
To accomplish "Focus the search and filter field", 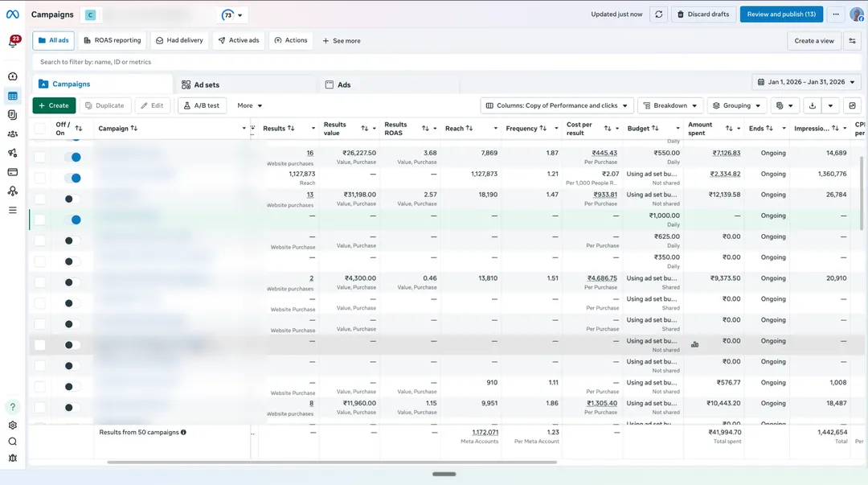I will pyautogui.click(x=447, y=62).
